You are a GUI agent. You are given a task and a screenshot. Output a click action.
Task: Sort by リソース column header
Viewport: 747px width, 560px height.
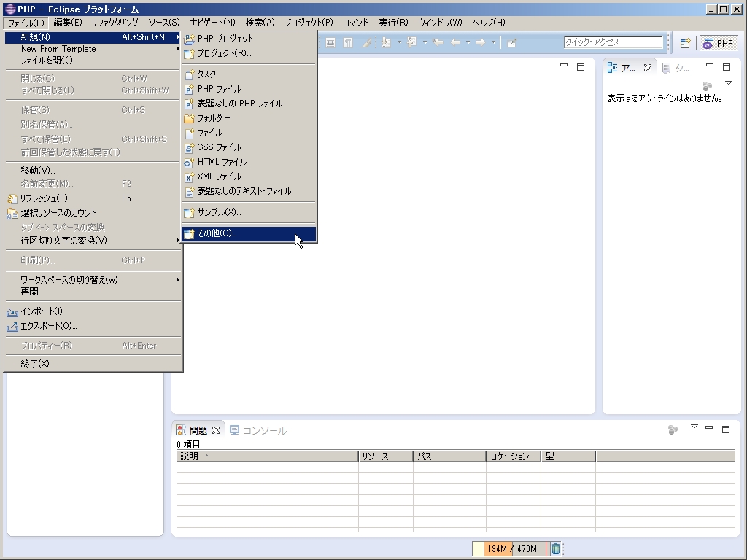pos(386,456)
